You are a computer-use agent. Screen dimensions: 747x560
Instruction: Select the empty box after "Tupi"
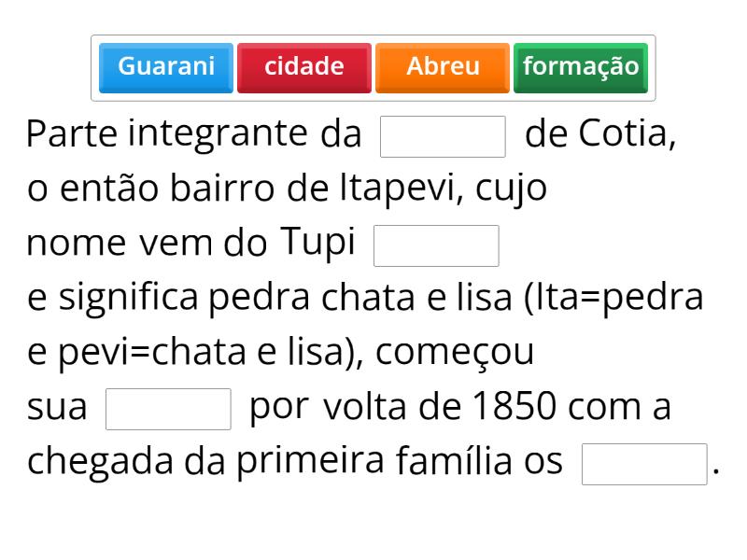(x=436, y=245)
